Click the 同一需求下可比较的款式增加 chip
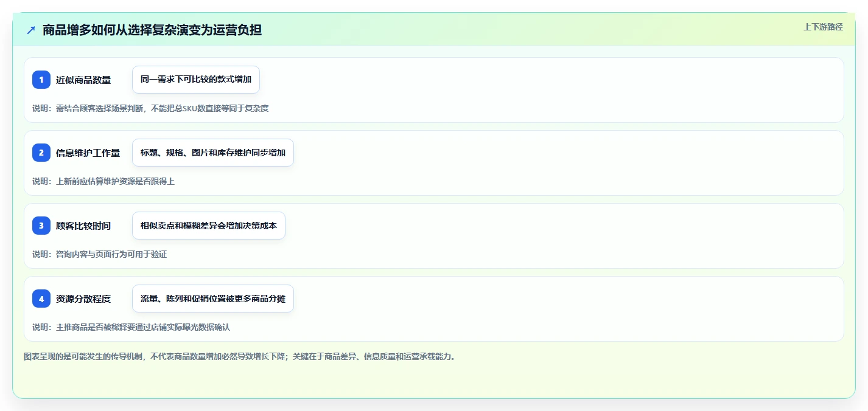Viewport: 868px width, 411px height. (196, 80)
